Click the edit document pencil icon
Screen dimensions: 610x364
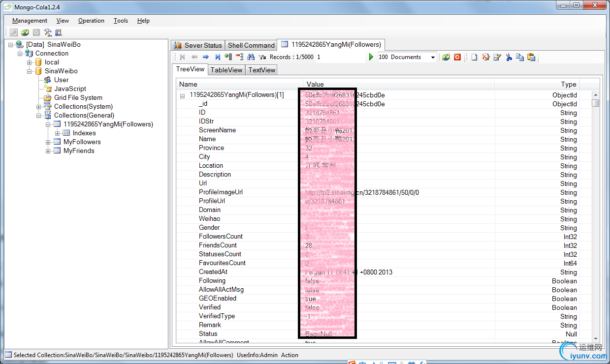(497, 57)
